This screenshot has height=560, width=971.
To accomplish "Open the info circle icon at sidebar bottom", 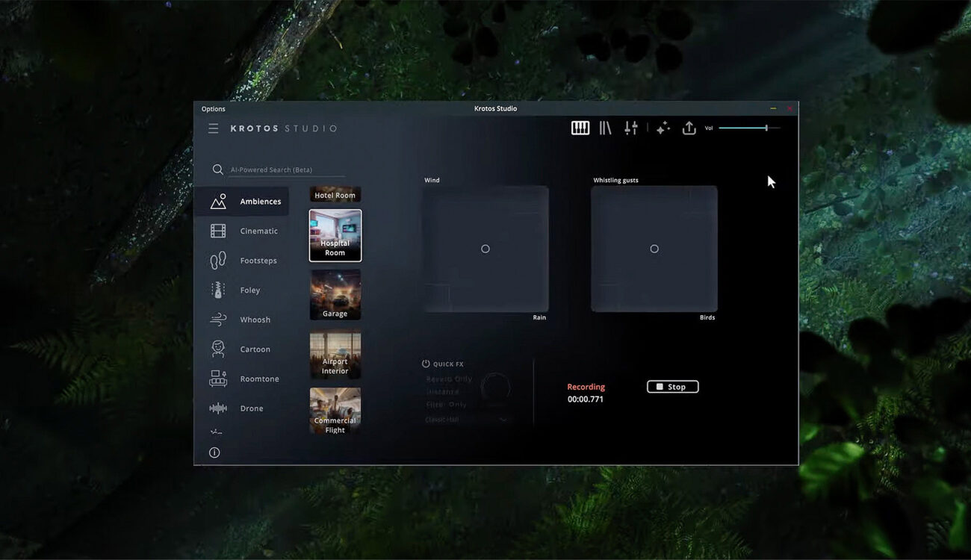I will pyautogui.click(x=214, y=452).
